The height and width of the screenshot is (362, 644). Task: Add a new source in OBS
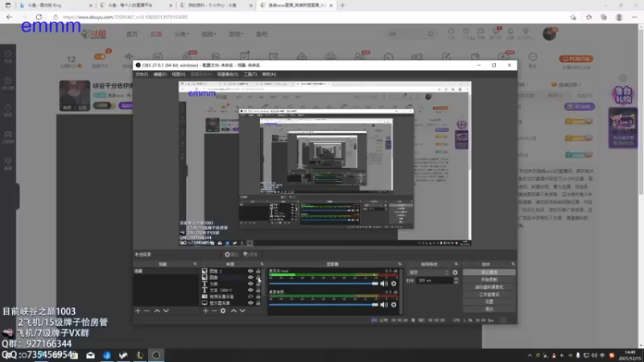tap(205, 311)
